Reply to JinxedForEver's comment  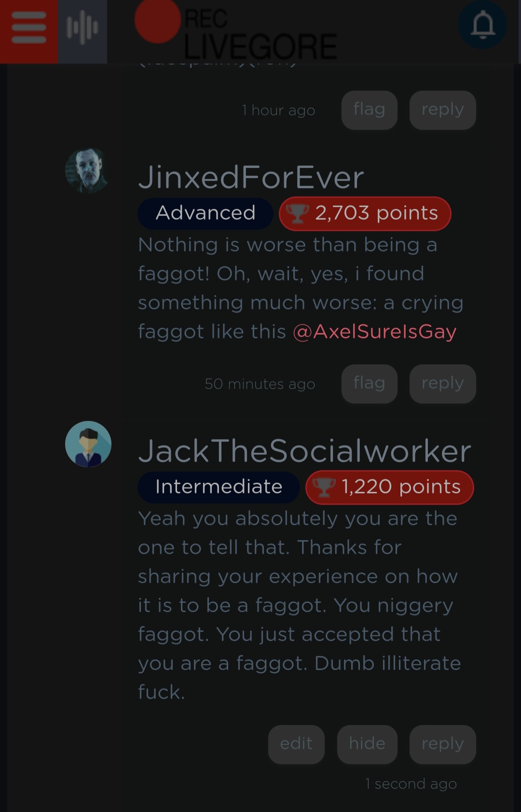pyautogui.click(x=443, y=384)
